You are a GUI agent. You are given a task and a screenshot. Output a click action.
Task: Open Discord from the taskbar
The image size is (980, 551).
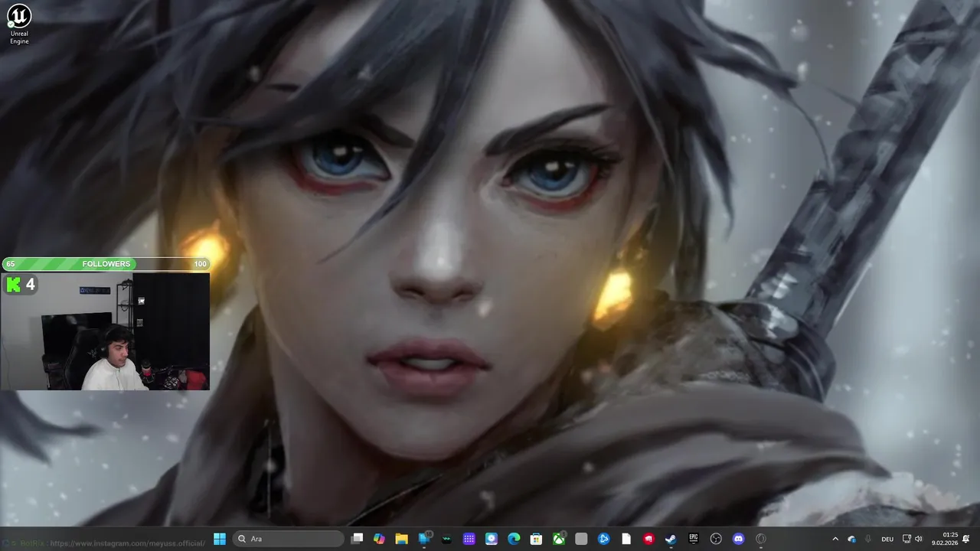tap(738, 539)
